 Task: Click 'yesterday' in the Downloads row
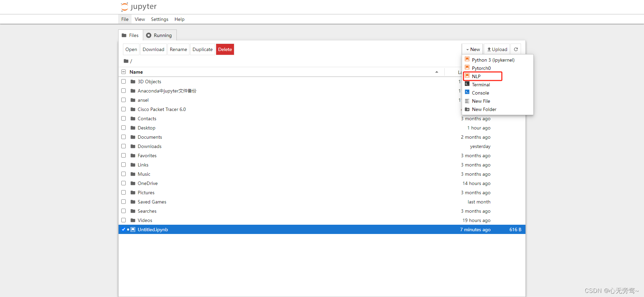click(480, 146)
